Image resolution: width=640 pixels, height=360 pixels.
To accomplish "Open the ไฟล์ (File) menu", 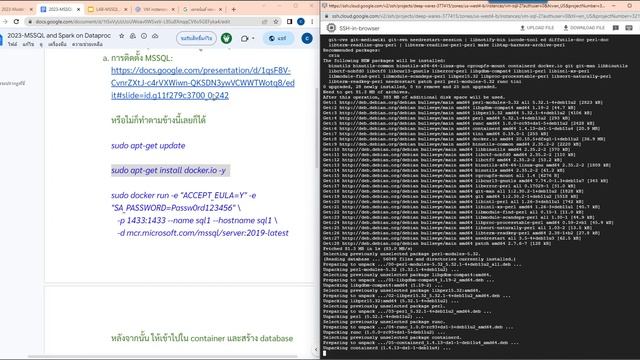I will pos(13,44).
